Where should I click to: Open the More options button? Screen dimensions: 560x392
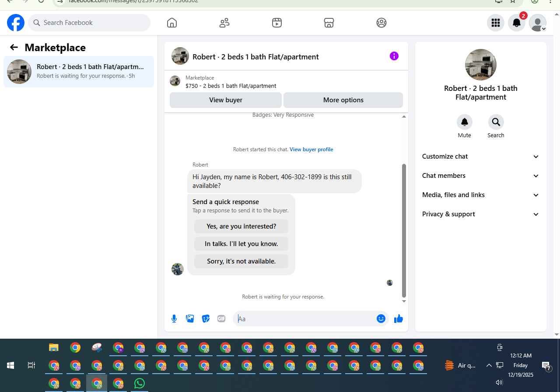point(343,100)
